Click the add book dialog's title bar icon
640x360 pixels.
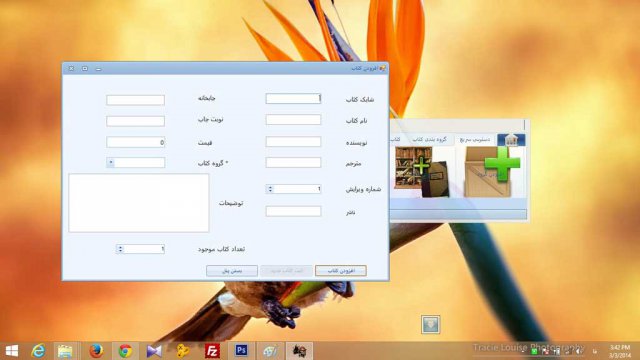(x=382, y=68)
